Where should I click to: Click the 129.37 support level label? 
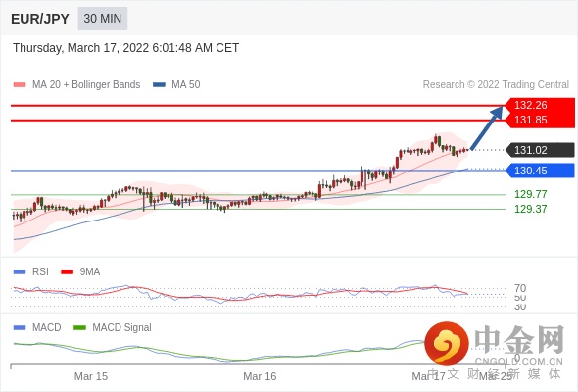[530, 209]
